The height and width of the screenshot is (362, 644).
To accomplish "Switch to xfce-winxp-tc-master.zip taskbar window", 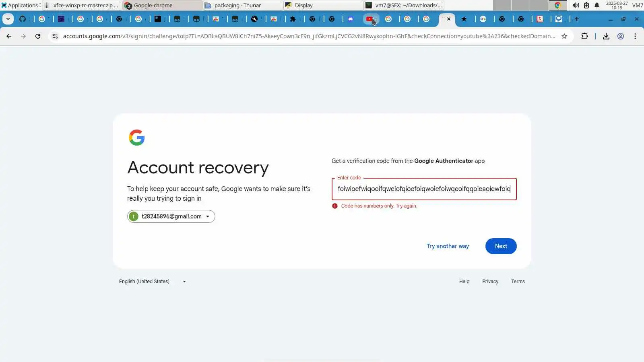I will click(x=82, y=5).
